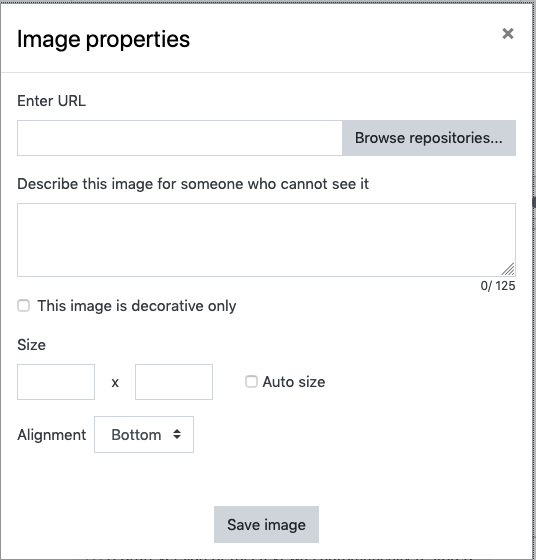The width and height of the screenshot is (536, 560).
Task: Click the 0/125 character counter
Action: pyautogui.click(x=498, y=286)
